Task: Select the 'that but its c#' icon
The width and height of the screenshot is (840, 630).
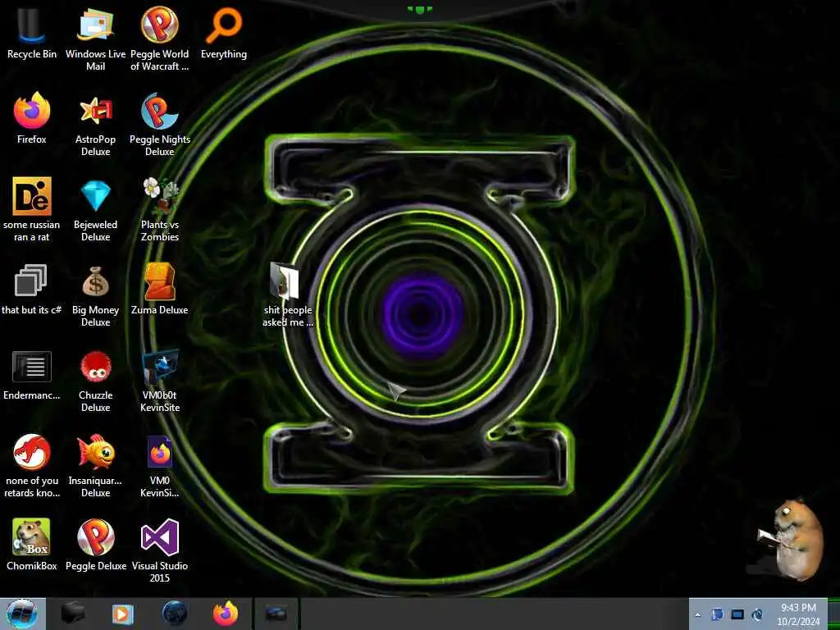Action: click(x=32, y=290)
